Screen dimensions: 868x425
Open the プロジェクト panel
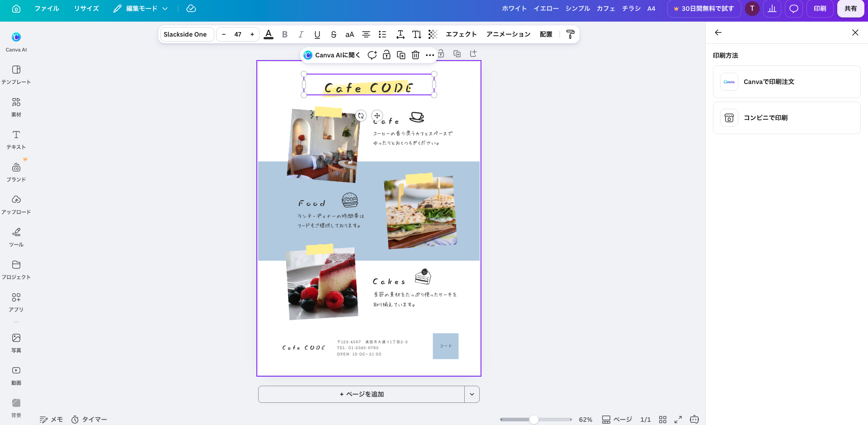(16, 270)
